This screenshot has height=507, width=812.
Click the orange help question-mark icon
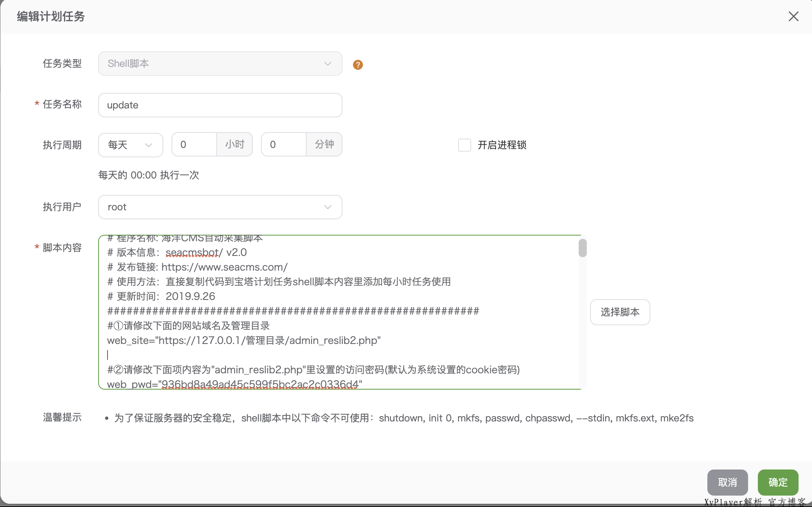[358, 64]
